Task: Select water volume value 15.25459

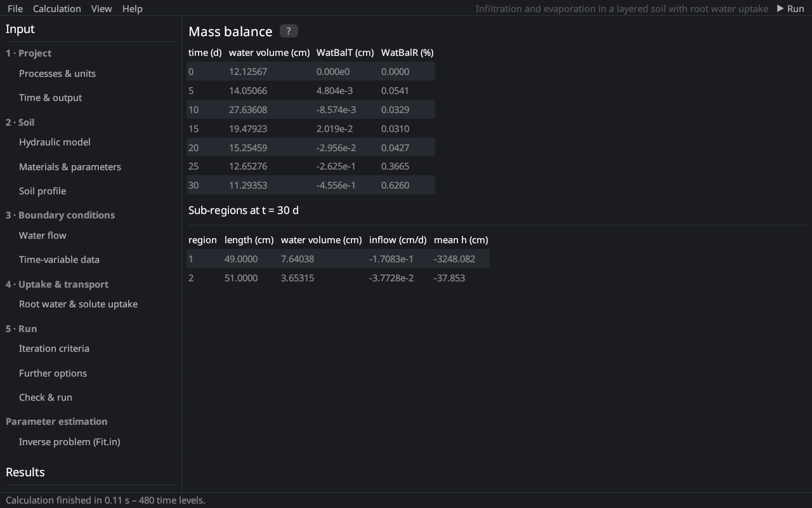Action: click(248, 148)
